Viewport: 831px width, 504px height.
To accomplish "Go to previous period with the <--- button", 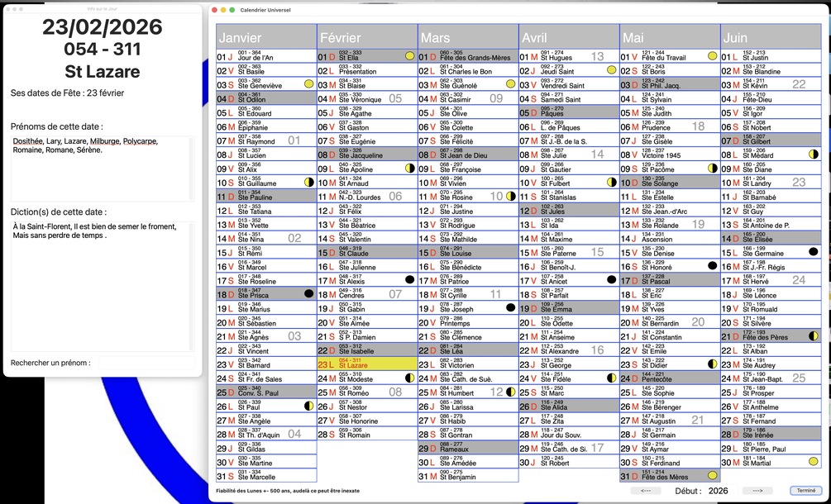I will (x=646, y=491).
